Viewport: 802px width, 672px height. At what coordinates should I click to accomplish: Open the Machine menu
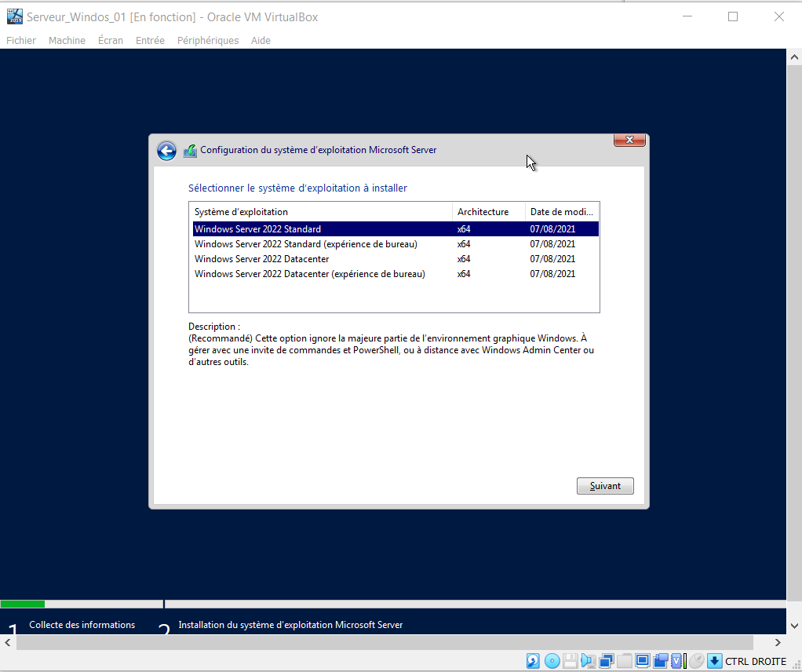[x=67, y=40]
